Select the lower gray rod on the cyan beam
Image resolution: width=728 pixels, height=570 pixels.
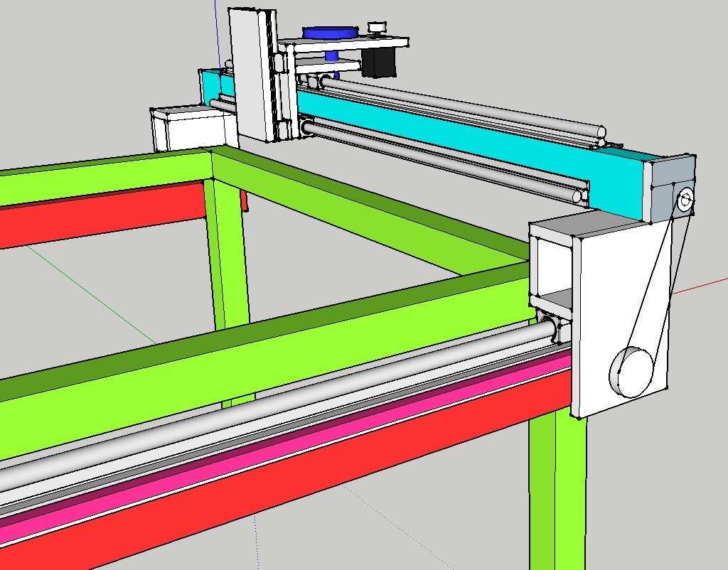(441, 161)
